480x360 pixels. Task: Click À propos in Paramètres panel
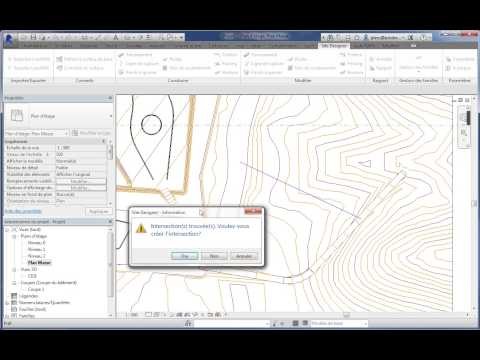click(459, 68)
